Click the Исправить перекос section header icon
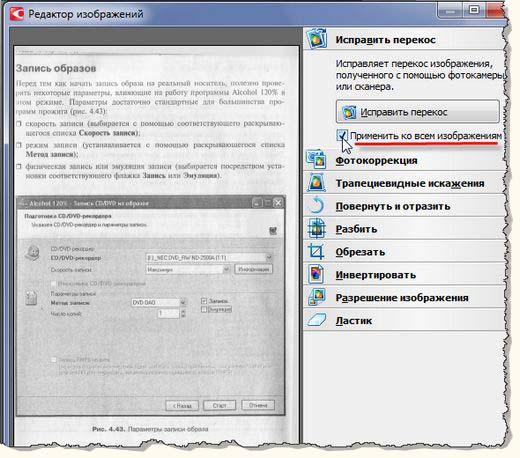The height and width of the screenshot is (458, 520). point(316,39)
